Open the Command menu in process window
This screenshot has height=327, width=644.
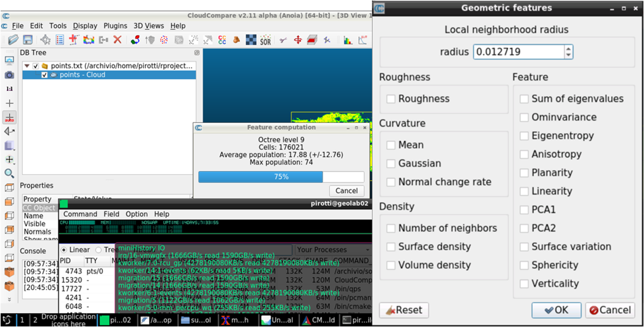pos(80,214)
